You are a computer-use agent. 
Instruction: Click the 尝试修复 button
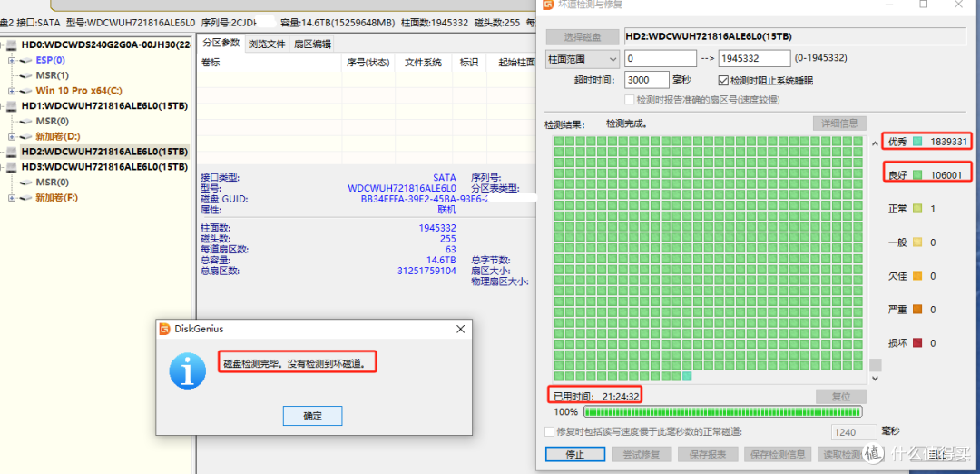[642, 455]
